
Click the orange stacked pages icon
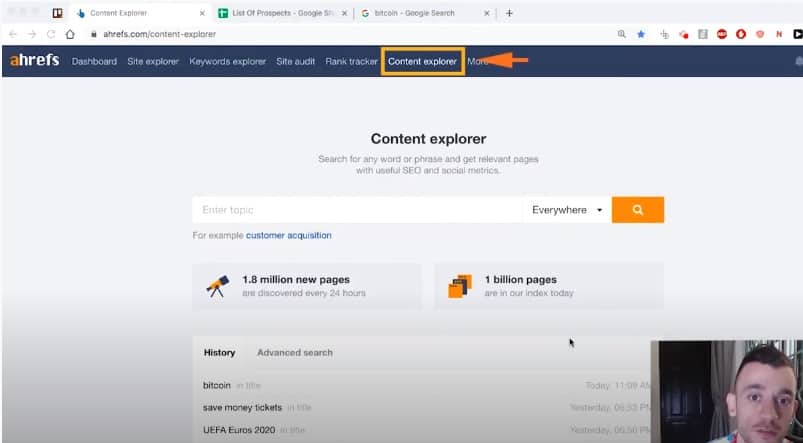(x=460, y=286)
